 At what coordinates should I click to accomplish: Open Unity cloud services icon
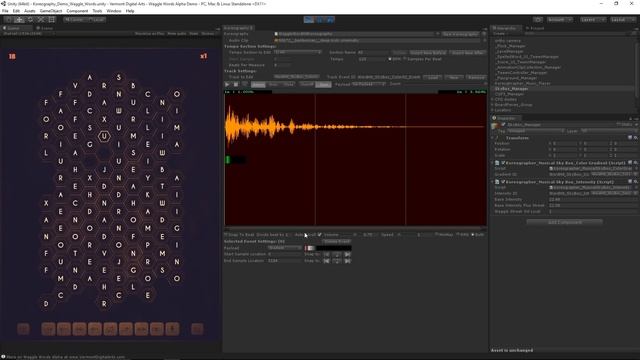pyautogui.click(x=538, y=20)
